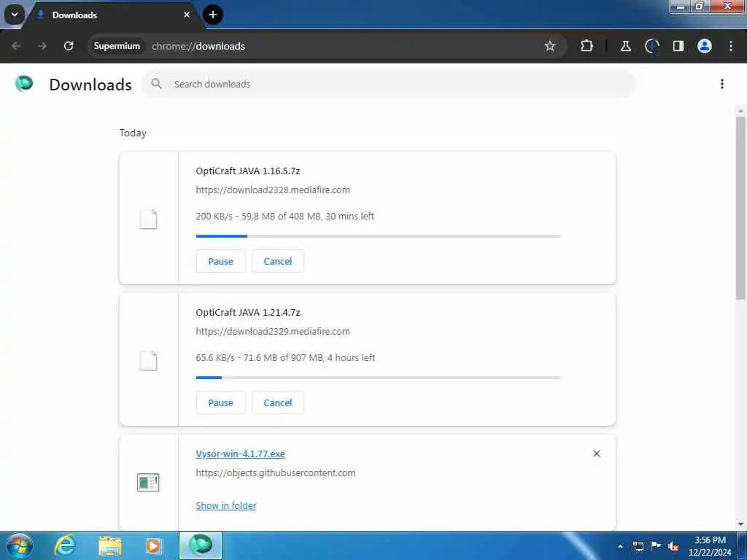
Task: Click the Supermium site info chip
Action: [x=117, y=46]
